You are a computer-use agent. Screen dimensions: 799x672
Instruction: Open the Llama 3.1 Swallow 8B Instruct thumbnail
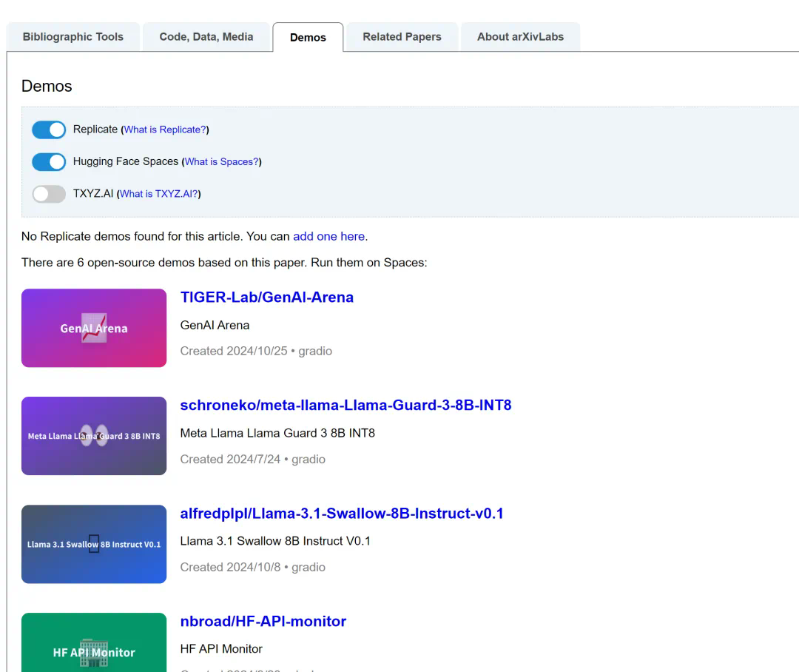94,544
